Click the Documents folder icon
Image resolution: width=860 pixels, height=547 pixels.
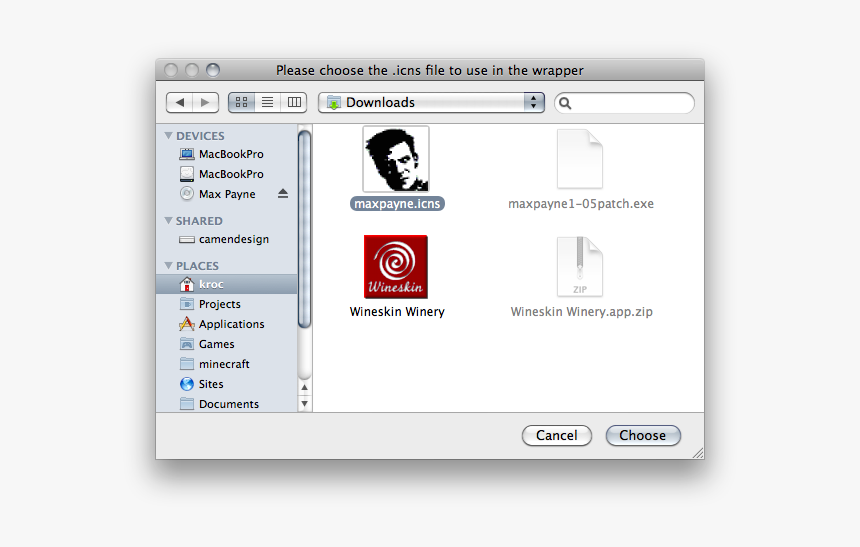click(187, 404)
